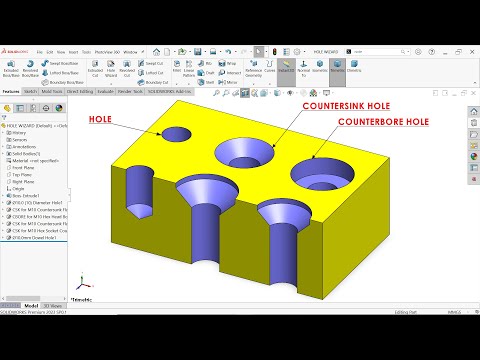Click the Options gear icon

297,52
